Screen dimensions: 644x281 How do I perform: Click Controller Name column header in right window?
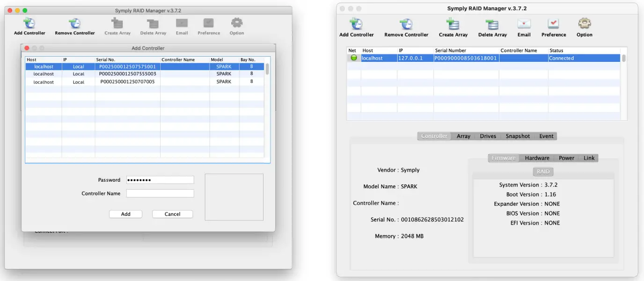pos(523,51)
